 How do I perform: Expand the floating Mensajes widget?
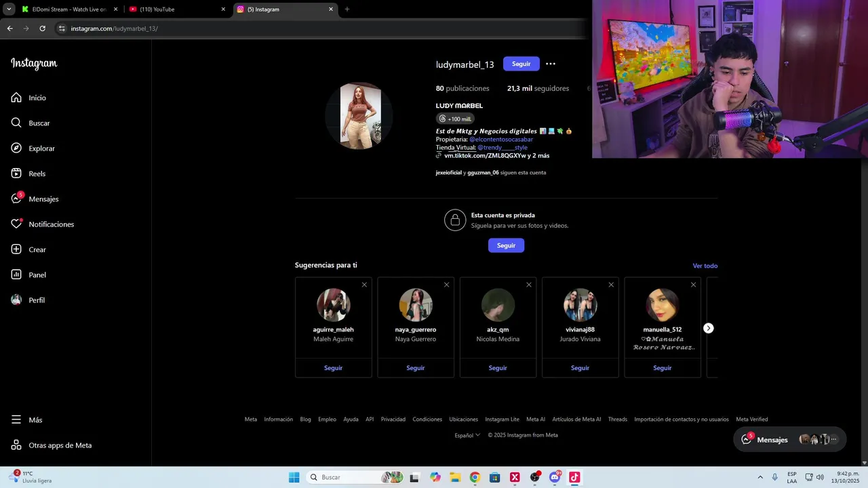pyautogui.click(x=790, y=439)
